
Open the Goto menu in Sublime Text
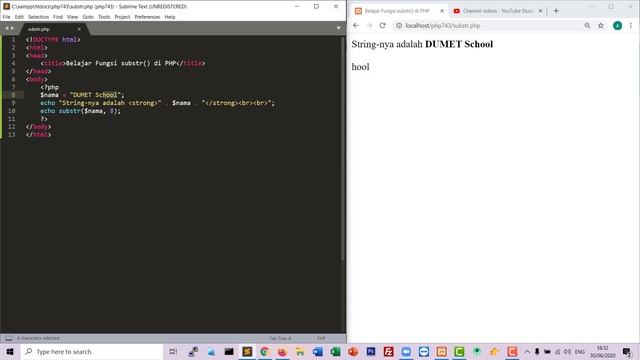point(88,17)
